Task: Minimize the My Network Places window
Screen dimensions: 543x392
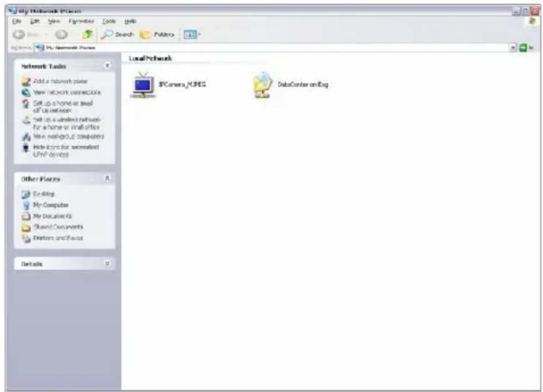Action: click(516, 11)
